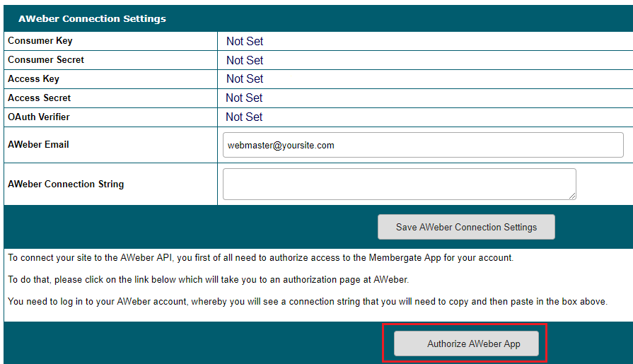Image resolution: width=633 pixels, height=364 pixels.
Task: Select the Consumer Secret 'Not Set' value
Action: pyautogui.click(x=245, y=61)
